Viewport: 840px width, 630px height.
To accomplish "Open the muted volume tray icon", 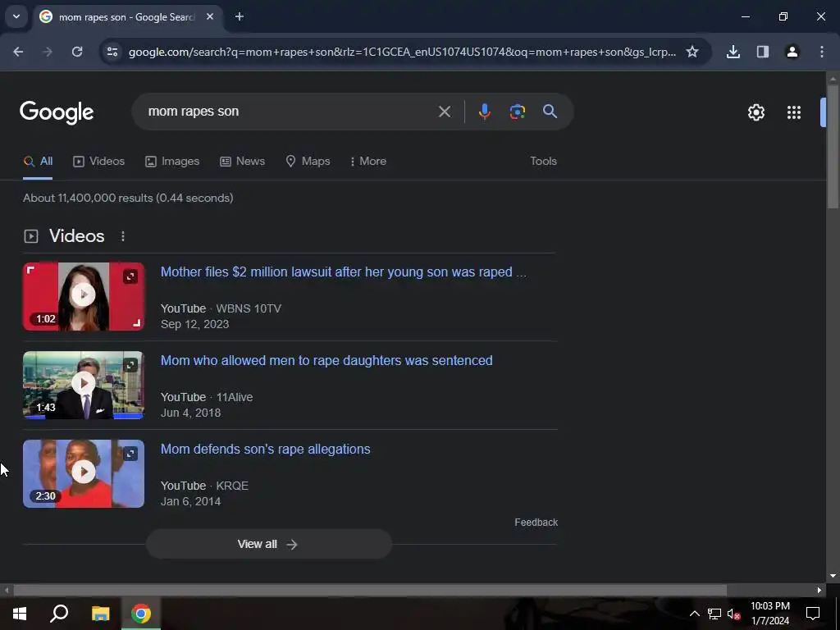I will pos(733,614).
